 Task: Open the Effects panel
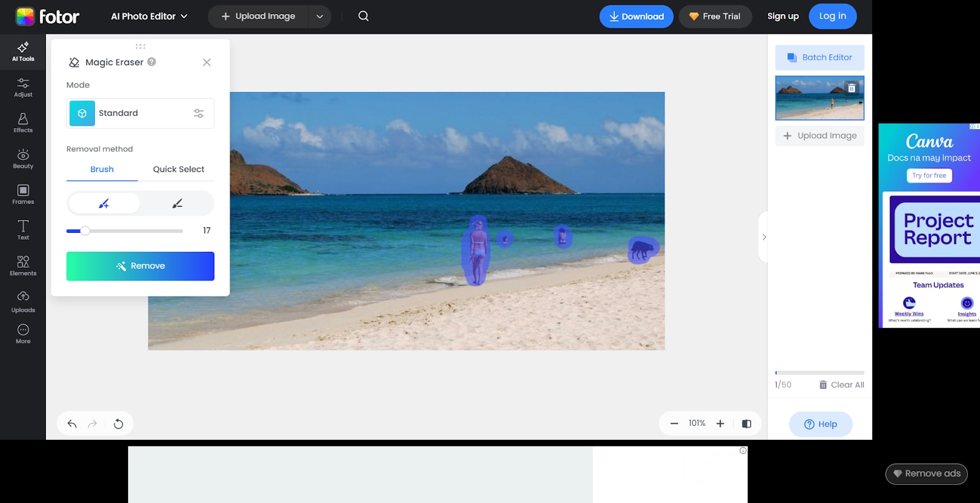pos(23,123)
